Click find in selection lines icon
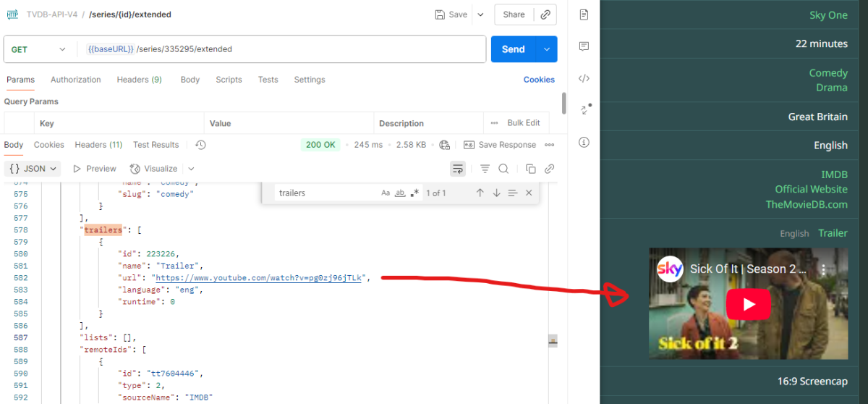The image size is (868, 404). click(x=513, y=193)
